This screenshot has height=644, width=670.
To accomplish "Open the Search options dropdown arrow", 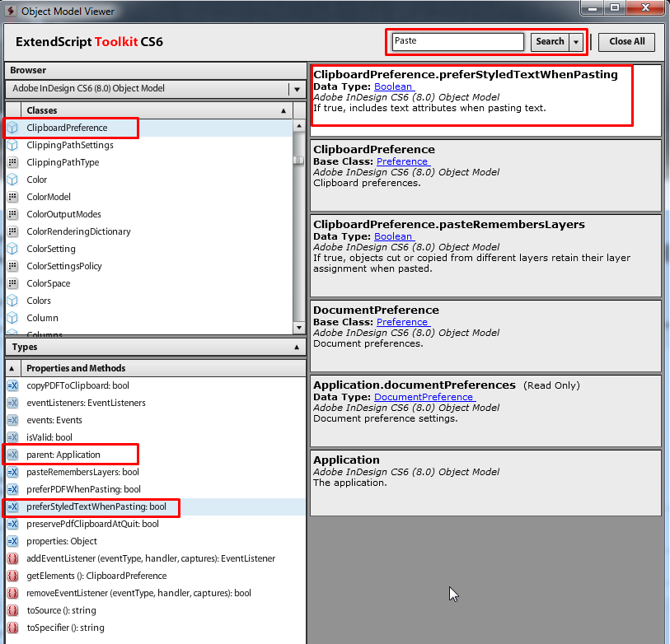I will [x=576, y=42].
